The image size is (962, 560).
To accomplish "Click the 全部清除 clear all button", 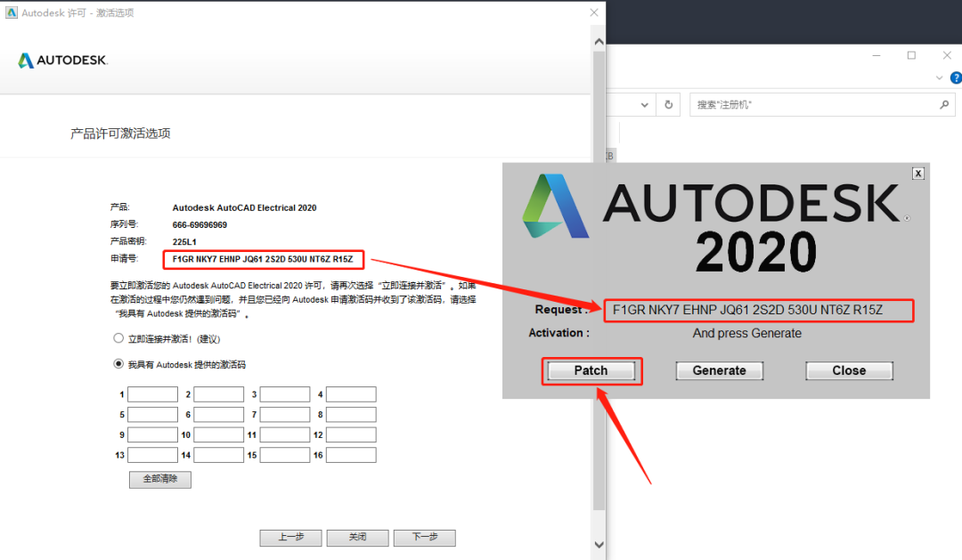I will point(160,479).
